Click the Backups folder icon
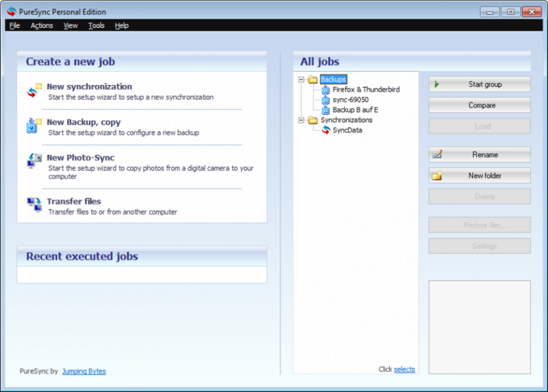Screen dimensions: 548x392 click(x=313, y=79)
